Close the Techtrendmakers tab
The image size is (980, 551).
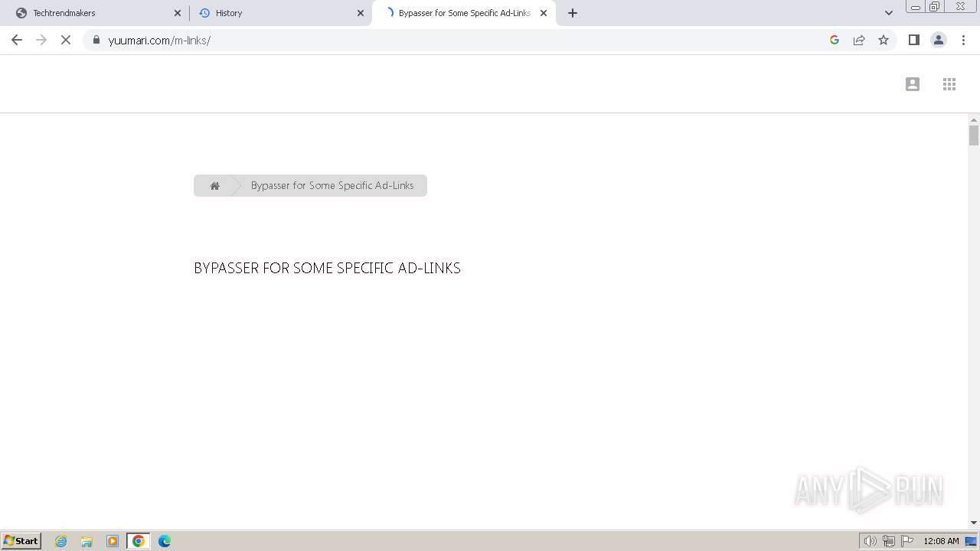click(177, 13)
